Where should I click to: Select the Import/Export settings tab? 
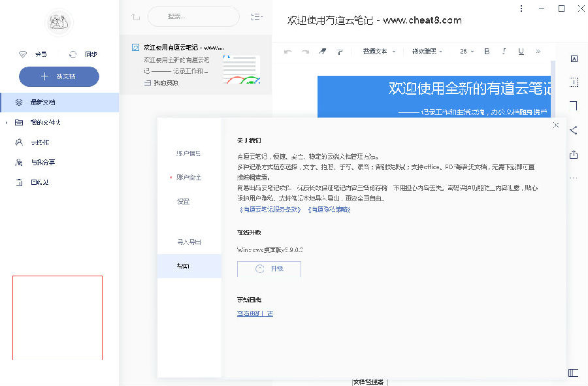(x=189, y=242)
